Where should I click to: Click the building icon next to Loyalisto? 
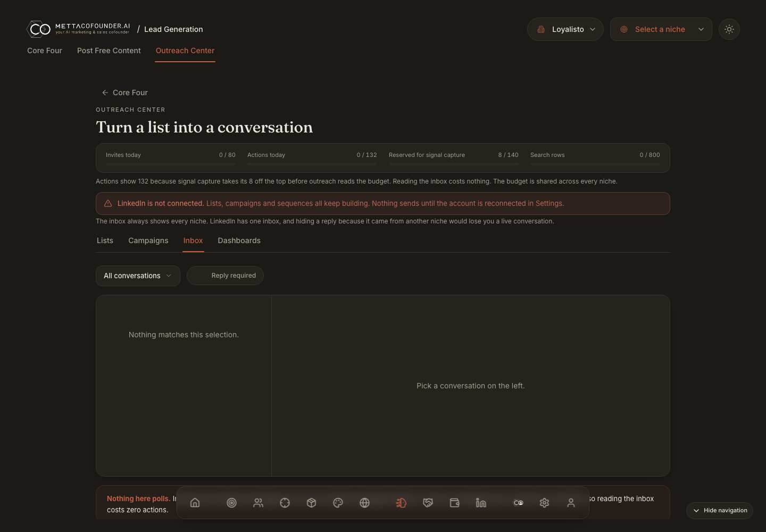tap(541, 29)
